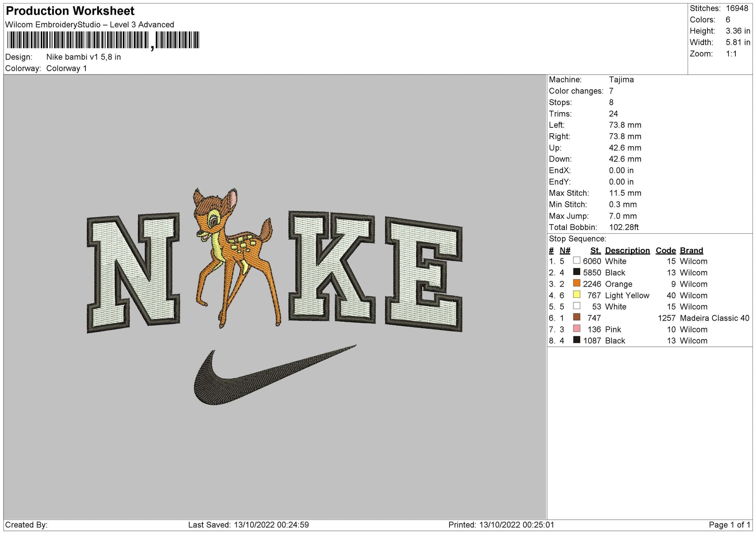
Task: Click the embroidered letter E
Action: tap(424, 274)
